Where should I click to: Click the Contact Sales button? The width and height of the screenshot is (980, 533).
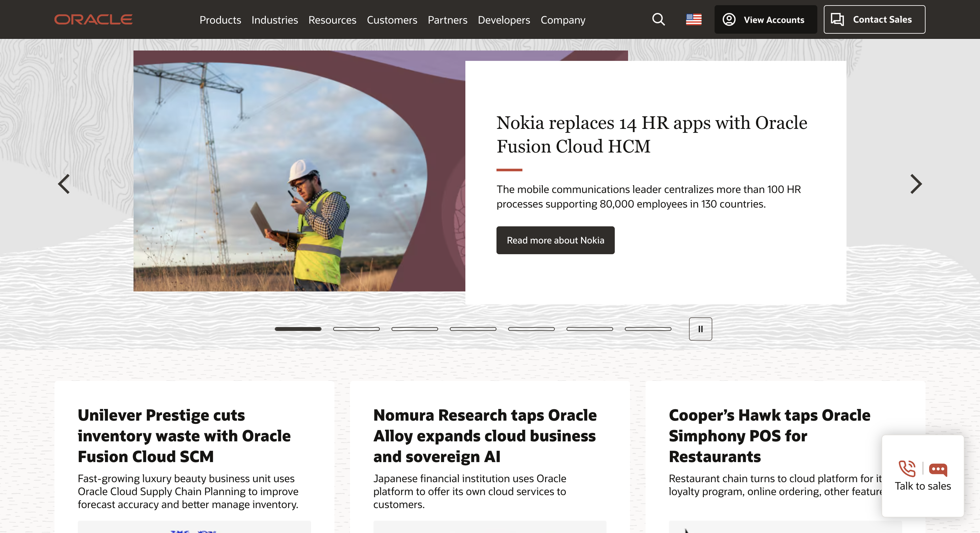pyautogui.click(x=874, y=19)
